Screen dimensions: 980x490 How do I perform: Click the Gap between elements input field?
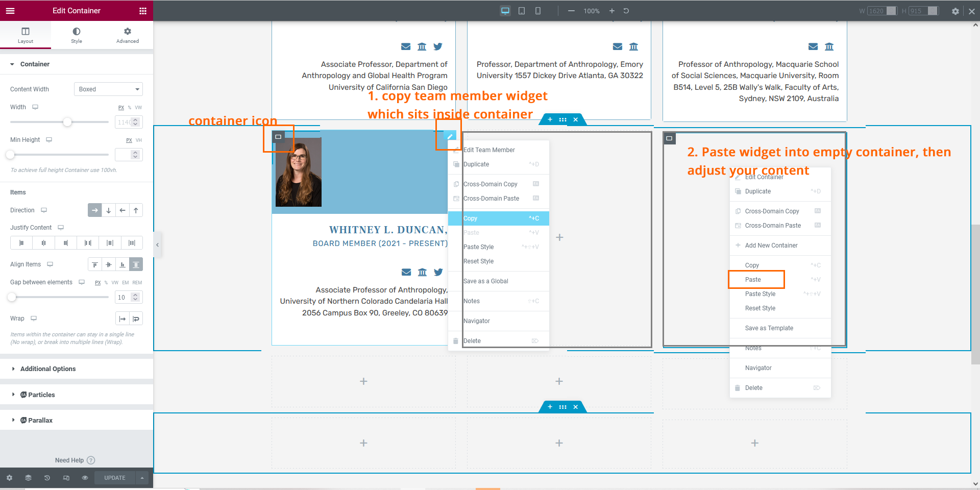click(x=122, y=298)
